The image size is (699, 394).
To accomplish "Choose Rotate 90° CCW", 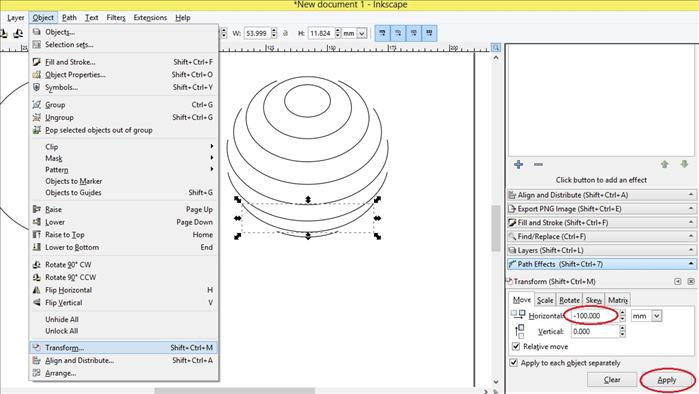I will pyautogui.click(x=124, y=277).
